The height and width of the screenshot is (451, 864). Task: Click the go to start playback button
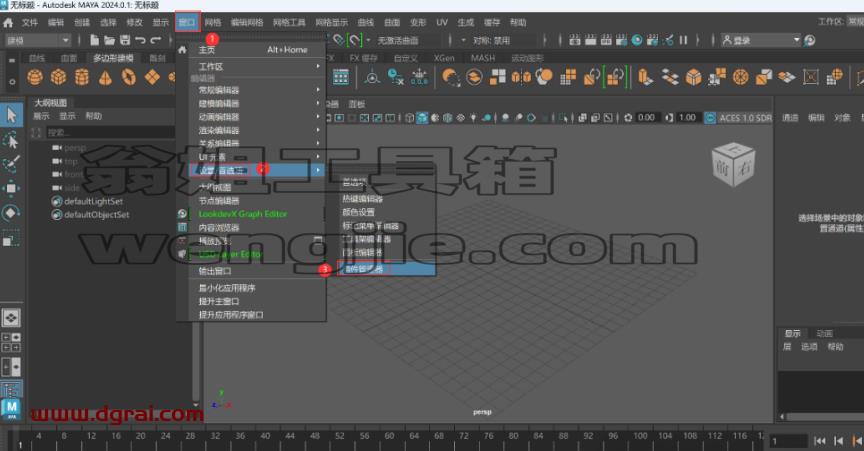819,441
